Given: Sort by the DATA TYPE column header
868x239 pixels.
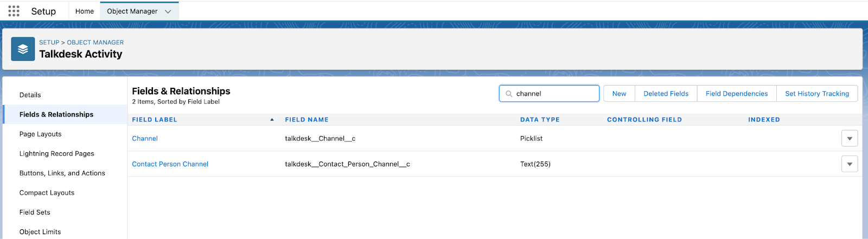Looking at the screenshot, I should pyautogui.click(x=540, y=120).
